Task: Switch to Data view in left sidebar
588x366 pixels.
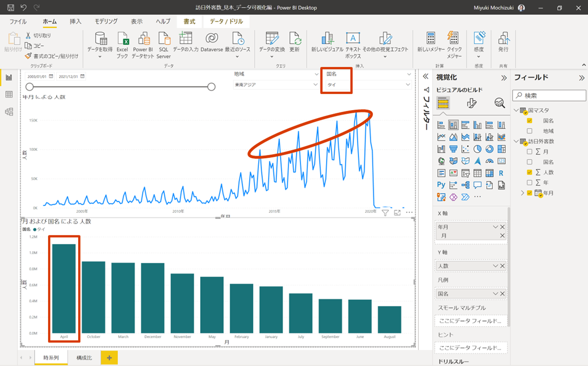Action: pos(9,94)
